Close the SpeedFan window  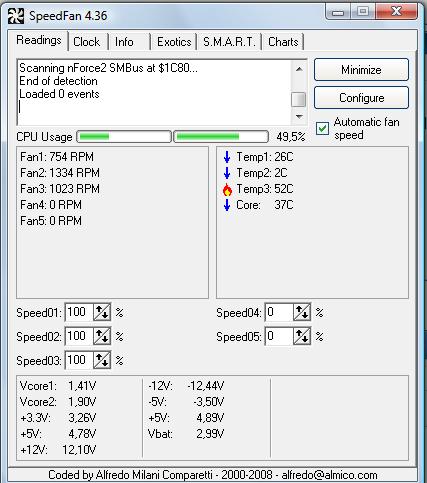pyautogui.click(x=396, y=12)
